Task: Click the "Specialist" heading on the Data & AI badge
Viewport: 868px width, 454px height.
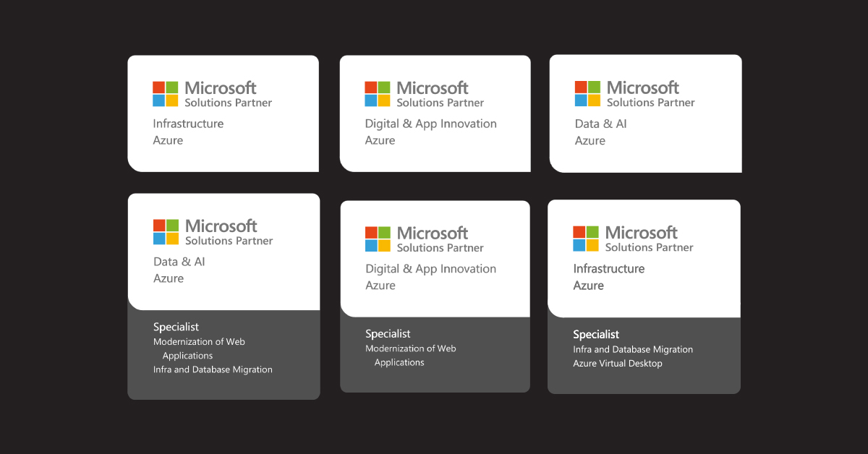Action: [x=176, y=327]
